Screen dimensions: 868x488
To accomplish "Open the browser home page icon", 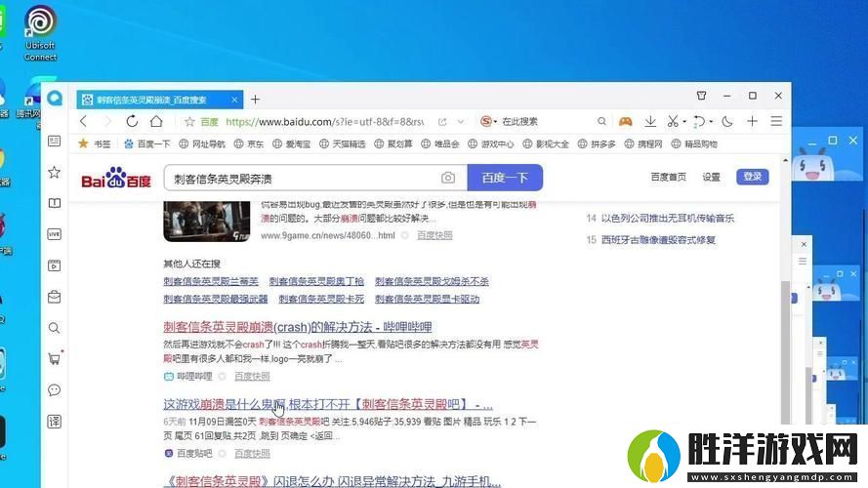I will [x=156, y=121].
